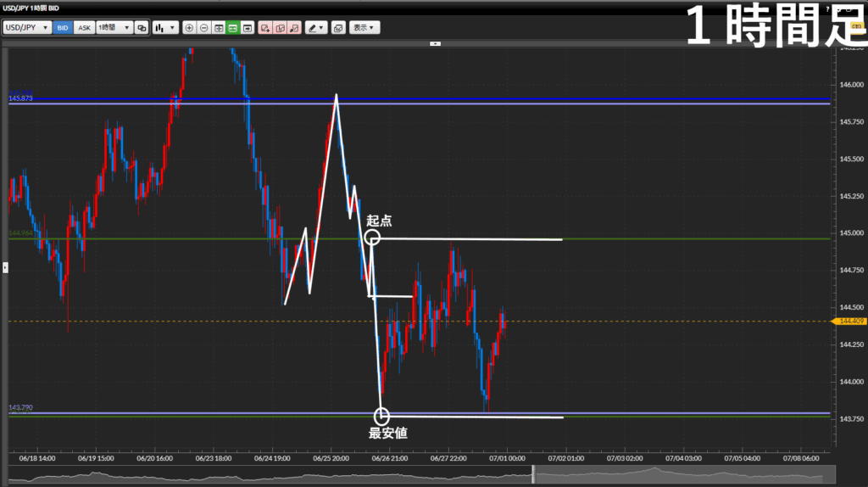Click the 143.750 price axis label
Image resolution: width=868 pixels, height=487 pixels.
click(x=851, y=419)
